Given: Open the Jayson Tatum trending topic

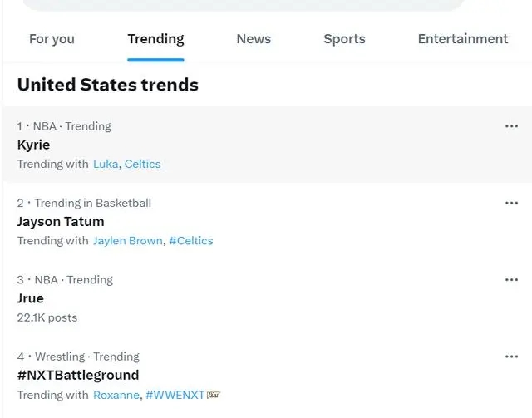Looking at the screenshot, I should coord(268,221).
